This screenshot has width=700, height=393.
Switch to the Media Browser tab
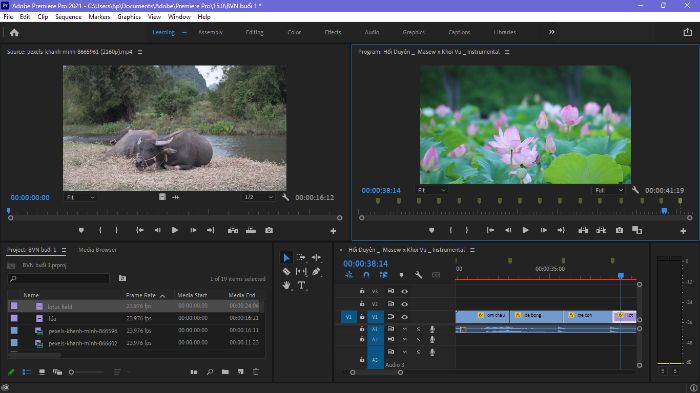97,250
